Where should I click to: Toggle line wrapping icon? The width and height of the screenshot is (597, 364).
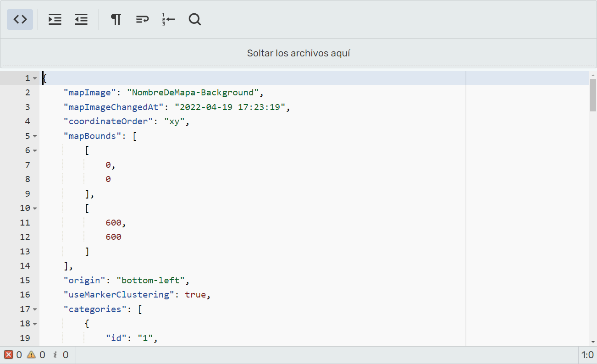(142, 20)
